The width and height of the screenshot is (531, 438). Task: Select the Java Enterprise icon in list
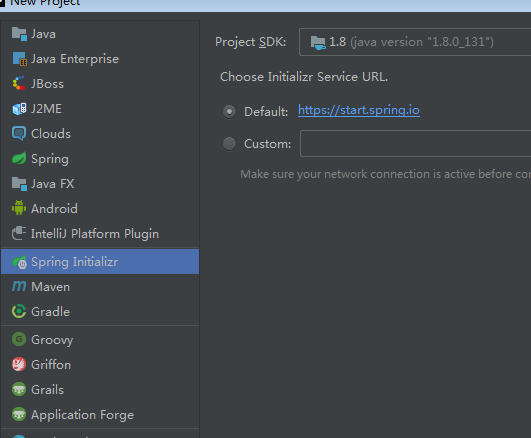19,59
